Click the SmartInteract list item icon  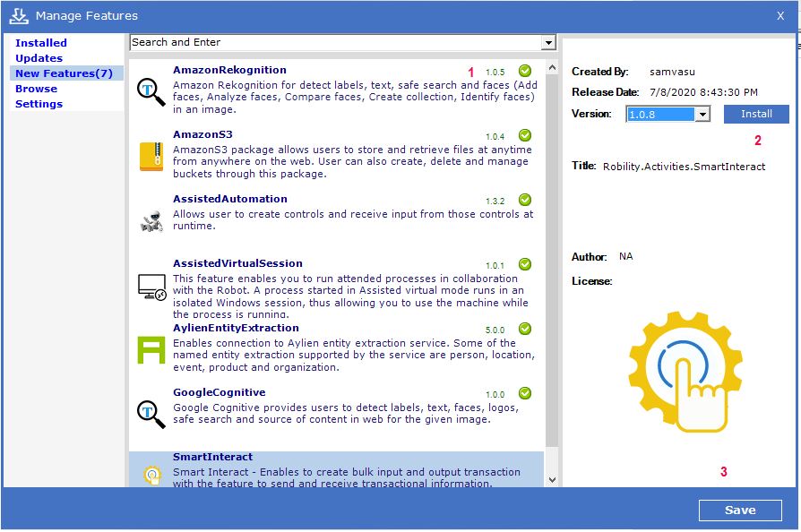click(x=151, y=476)
